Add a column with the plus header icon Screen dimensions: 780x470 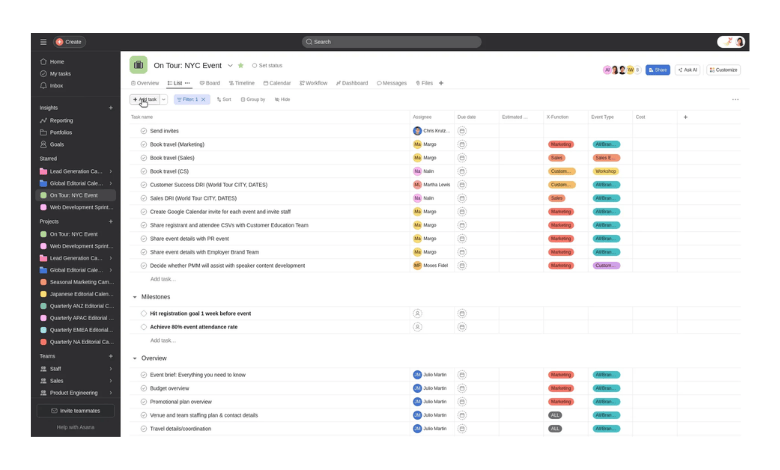[x=685, y=117]
